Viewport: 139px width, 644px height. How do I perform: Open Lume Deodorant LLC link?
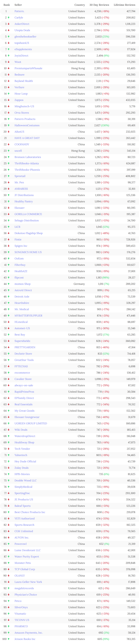tap(28, 550)
